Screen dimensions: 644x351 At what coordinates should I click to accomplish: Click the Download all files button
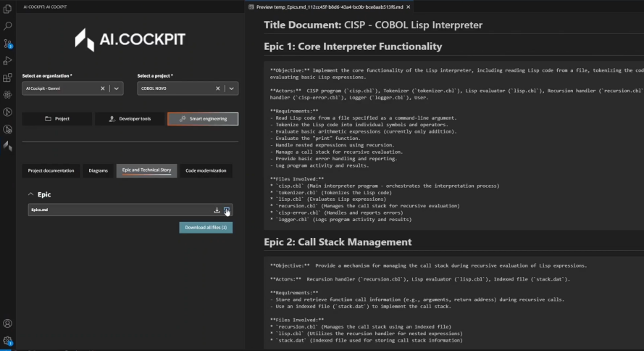206,228
